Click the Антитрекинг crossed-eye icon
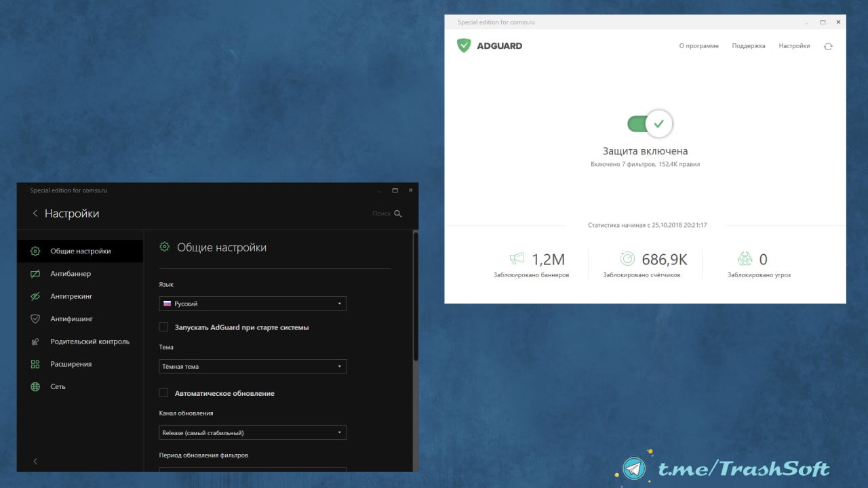This screenshot has height=488, width=868. [x=35, y=296]
